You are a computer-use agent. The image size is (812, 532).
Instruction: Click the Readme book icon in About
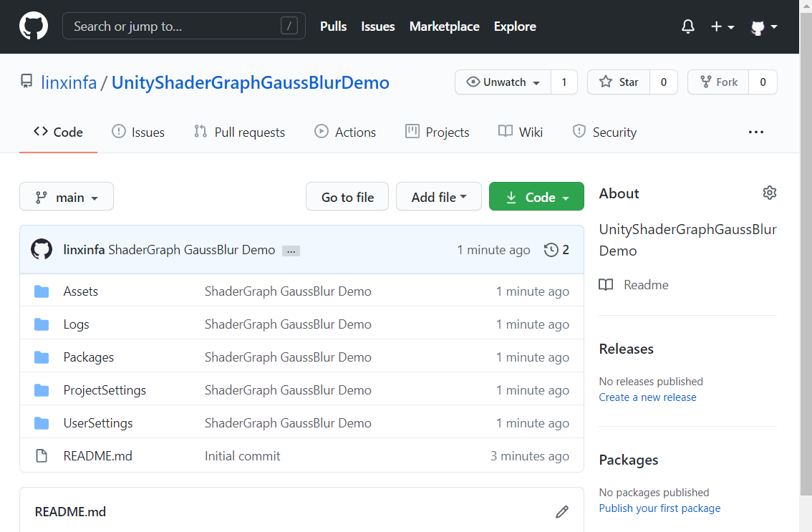click(606, 285)
